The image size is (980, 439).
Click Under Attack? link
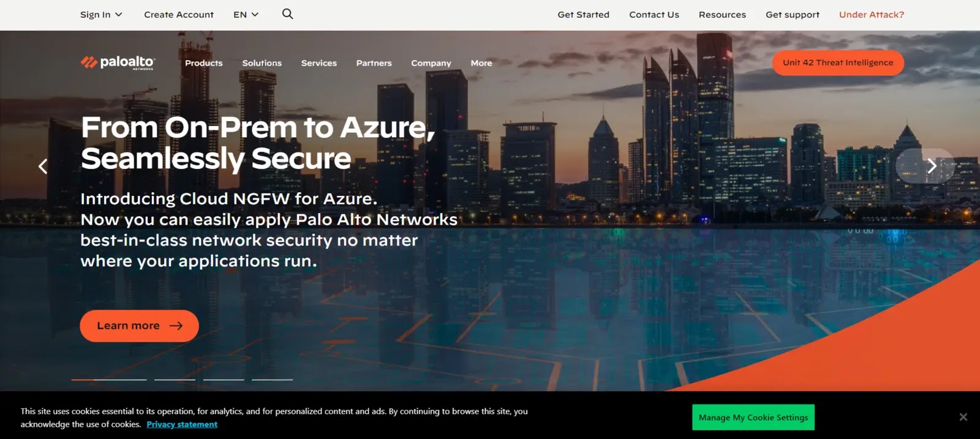pyautogui.click(x=872, y=15)
